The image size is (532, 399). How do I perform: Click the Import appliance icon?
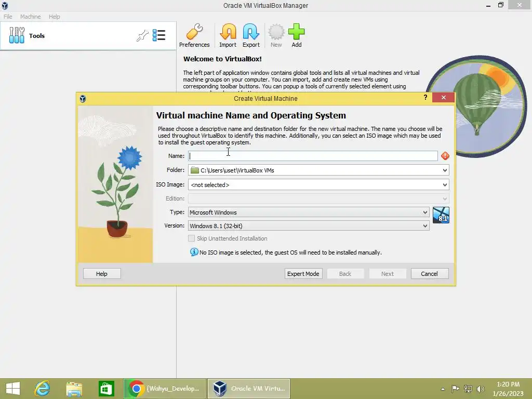pyautogui.click(x=228, y=36)
